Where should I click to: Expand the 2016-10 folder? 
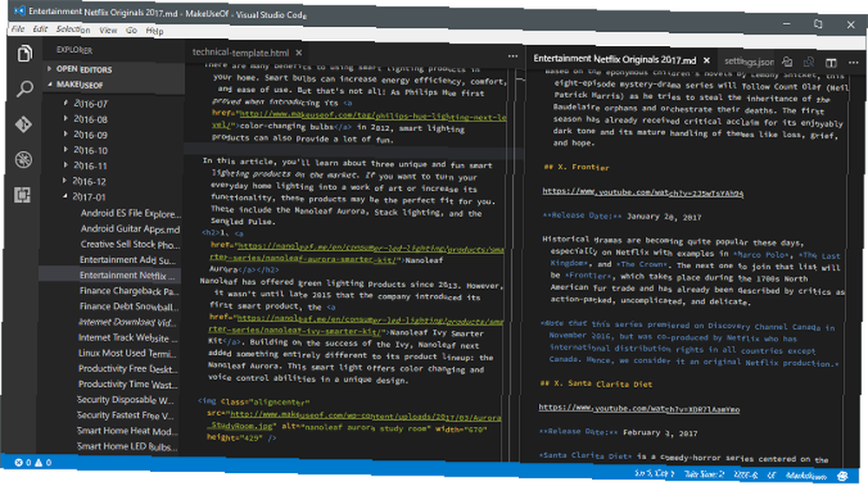(91, 150)
